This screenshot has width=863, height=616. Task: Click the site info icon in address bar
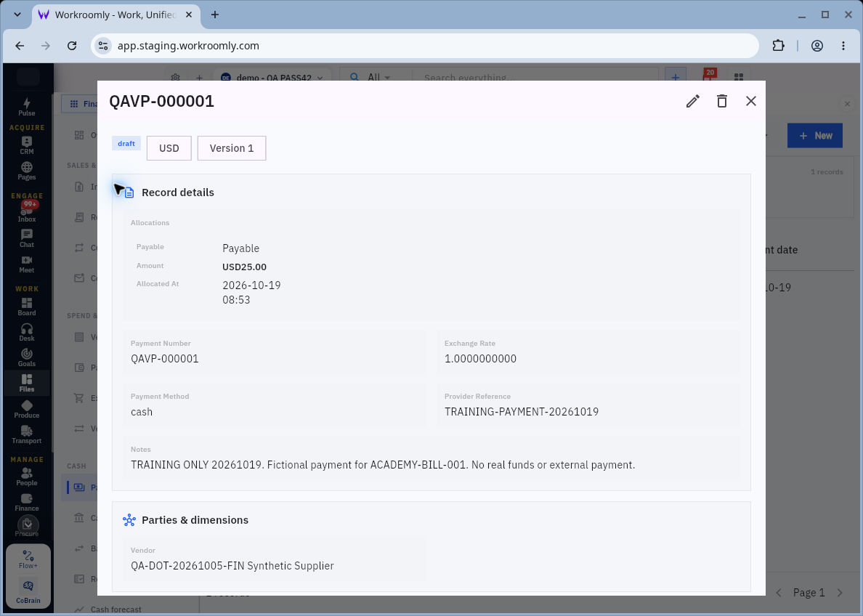coord(103,46)
